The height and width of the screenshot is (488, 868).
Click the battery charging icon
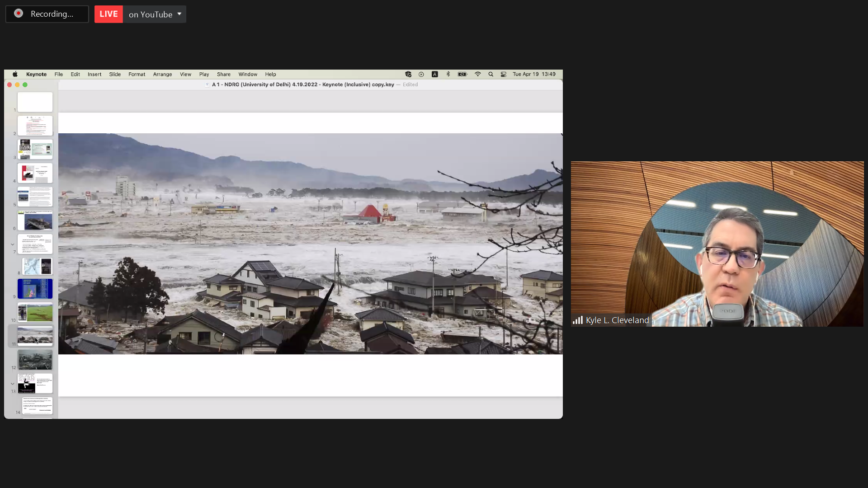coord(462,74)
